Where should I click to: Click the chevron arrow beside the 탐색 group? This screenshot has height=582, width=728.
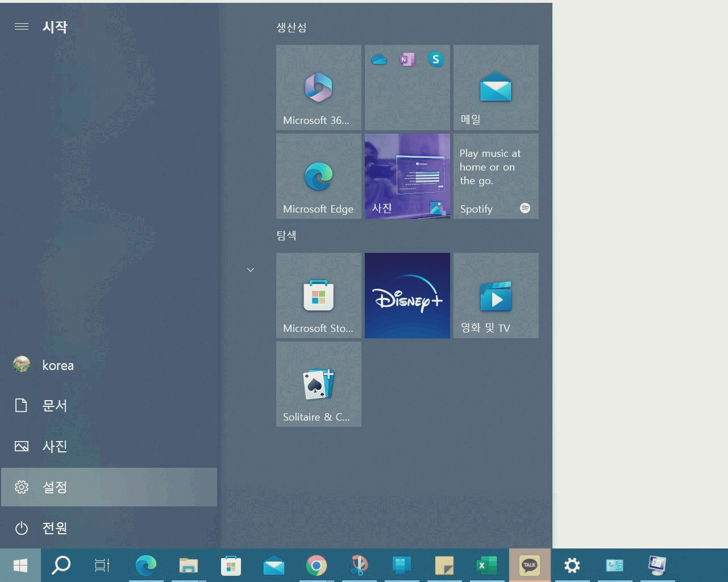coord(251,269)
